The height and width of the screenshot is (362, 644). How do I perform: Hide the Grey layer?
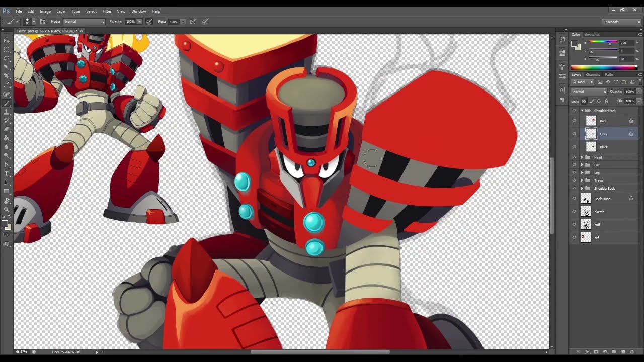574,134
